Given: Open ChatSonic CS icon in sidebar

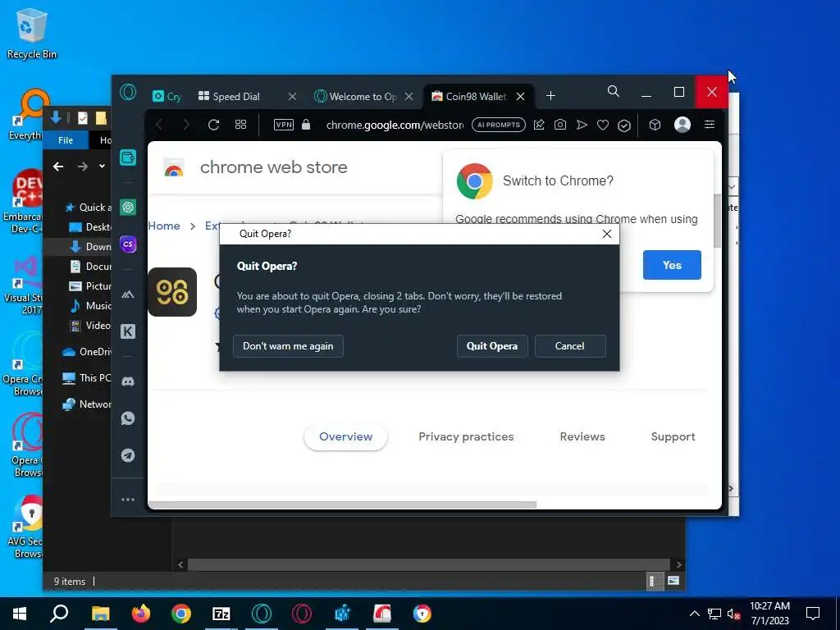Looking at the screenshot, I should click(128, 244).
